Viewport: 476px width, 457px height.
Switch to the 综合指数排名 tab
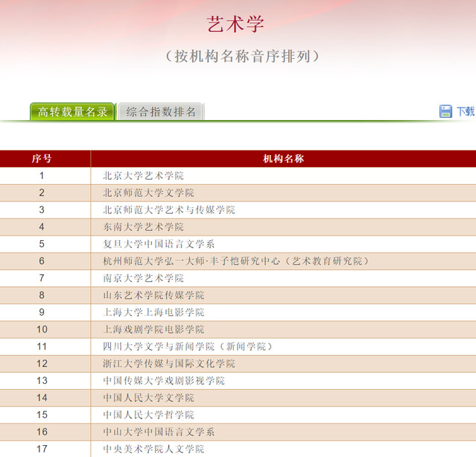(161, 112)
